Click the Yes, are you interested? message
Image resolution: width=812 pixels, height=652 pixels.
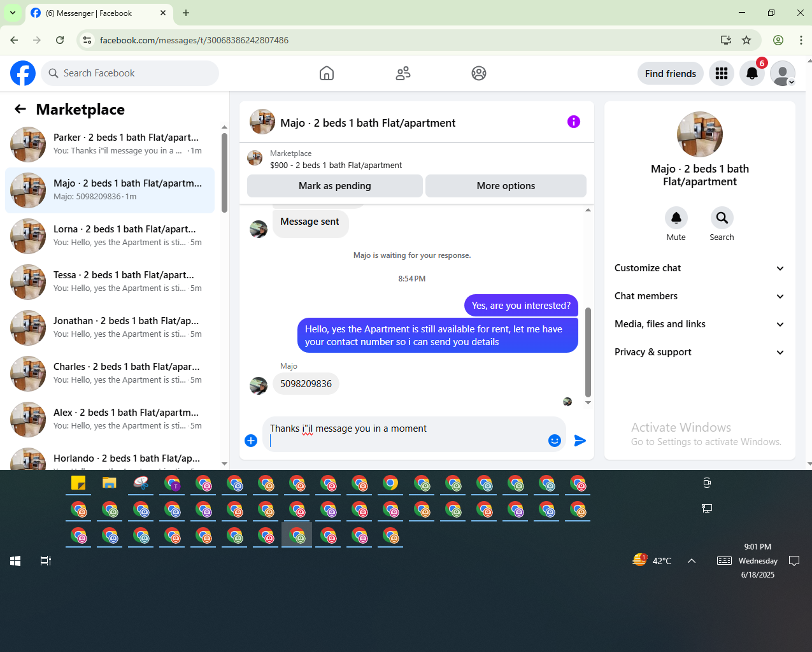pyautogui.click(x=521, y=306)
